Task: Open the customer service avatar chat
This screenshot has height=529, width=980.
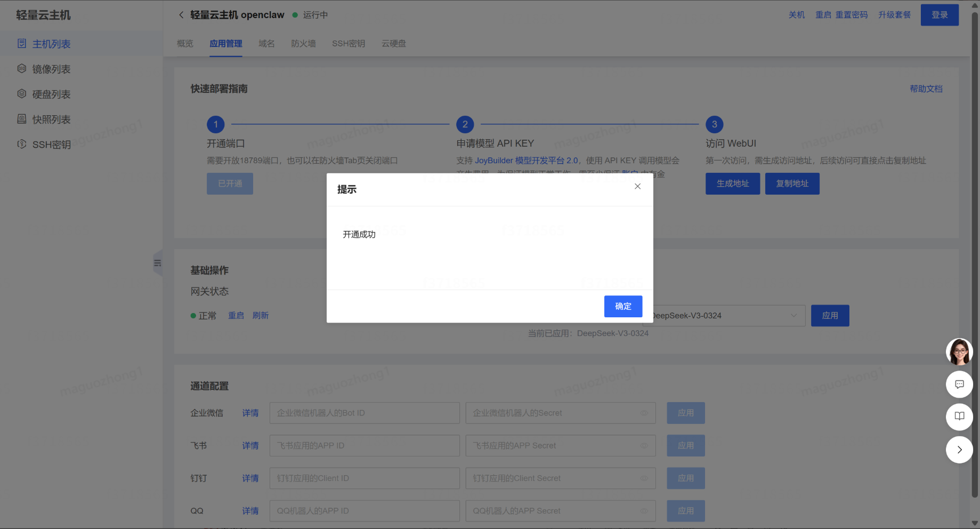Action: point(959,352)
